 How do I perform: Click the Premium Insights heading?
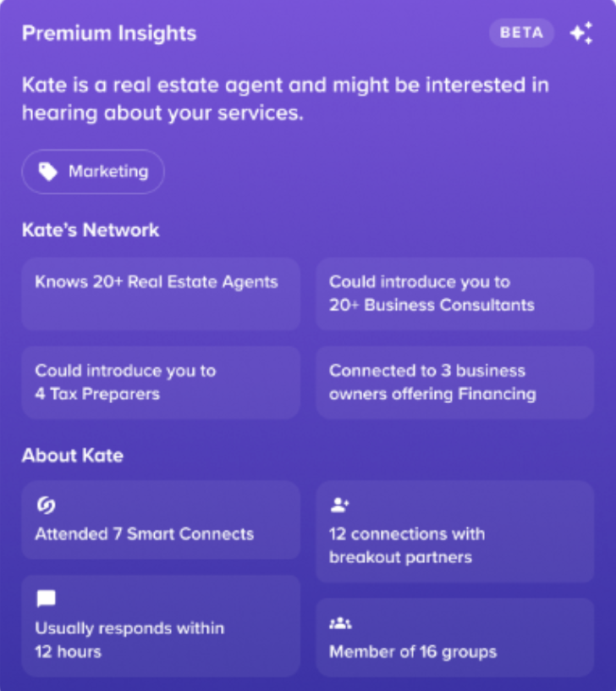point(109,34)
